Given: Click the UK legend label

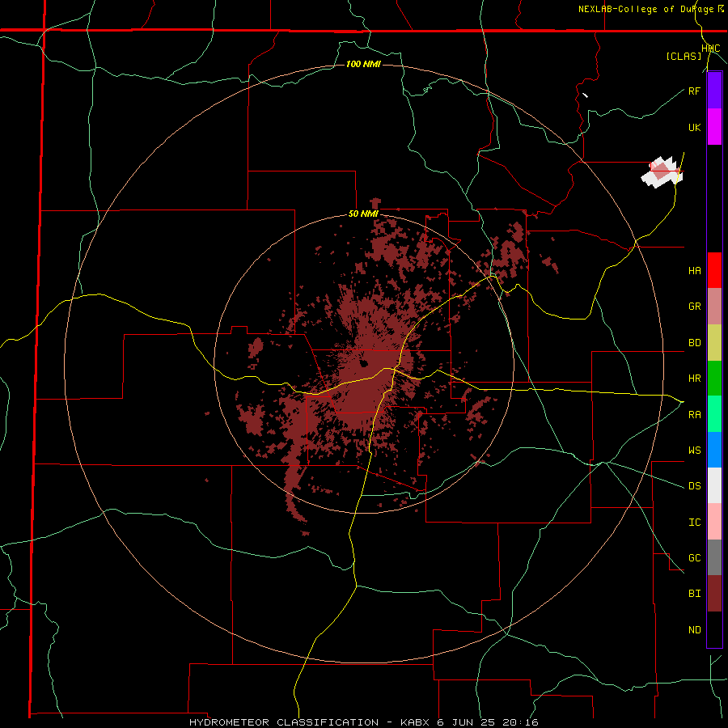Looking at the screenshot, I should [x=694, y=127].
